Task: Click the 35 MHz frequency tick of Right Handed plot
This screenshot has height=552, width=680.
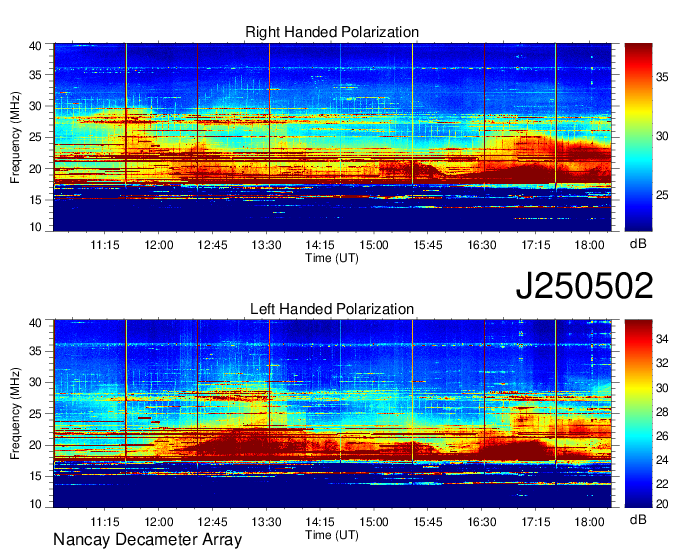Action: pos(35,75)
